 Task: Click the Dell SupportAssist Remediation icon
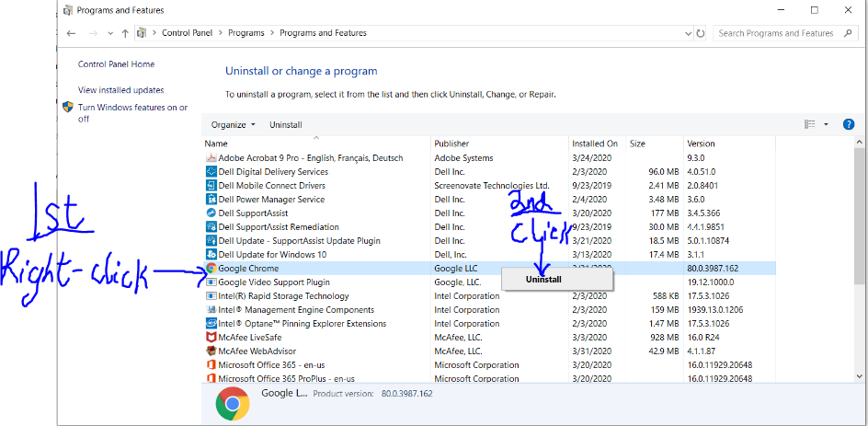pos(211,227)
